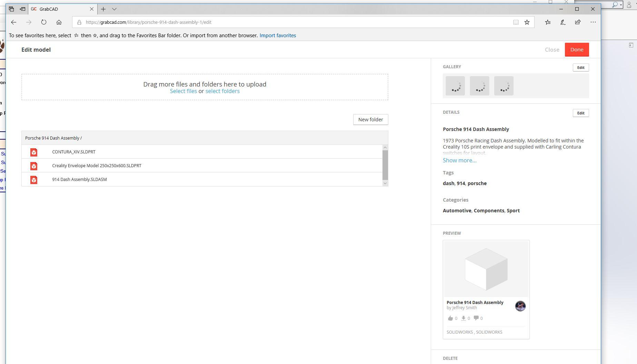
Task: Click the 914 tag
Action: 461,183
